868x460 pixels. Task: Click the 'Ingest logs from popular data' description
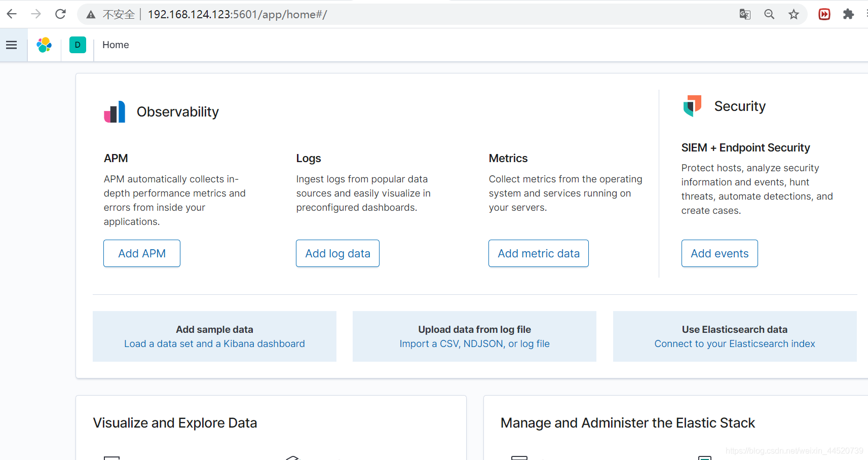[363, 193]
